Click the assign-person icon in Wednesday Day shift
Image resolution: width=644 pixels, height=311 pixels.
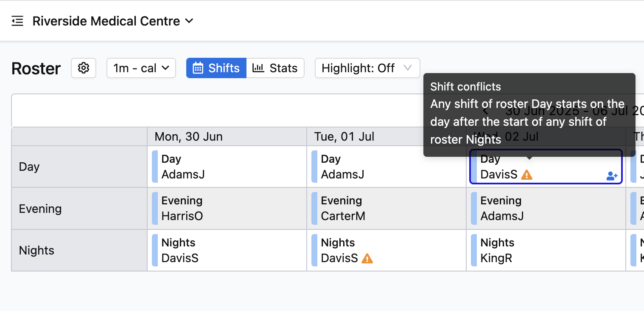point(612,176)
